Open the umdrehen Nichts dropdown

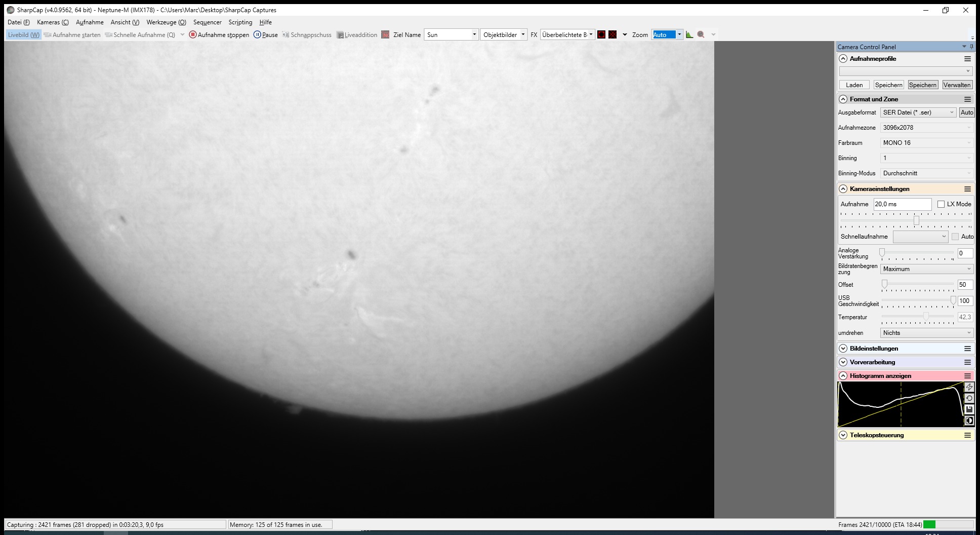[927, 333]
